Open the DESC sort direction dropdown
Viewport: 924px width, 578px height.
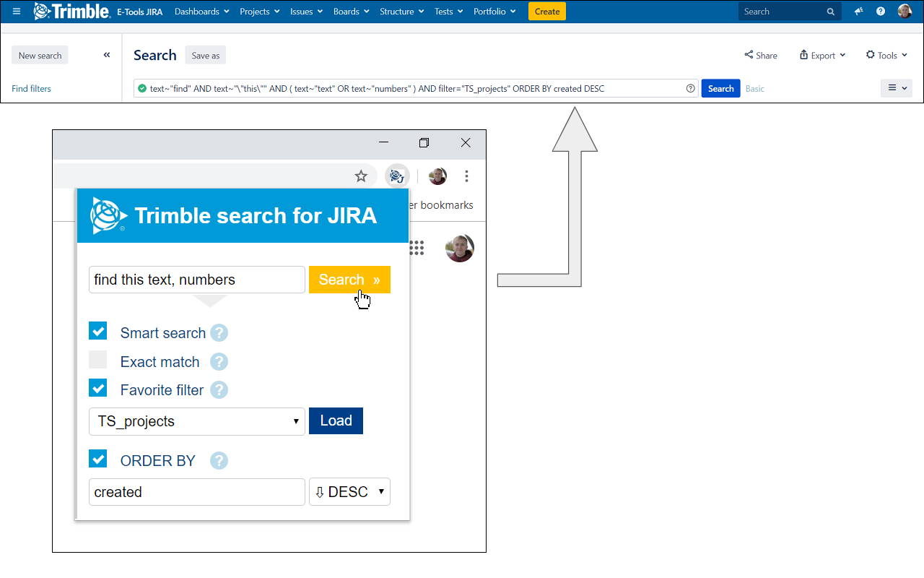pos(349,492)
